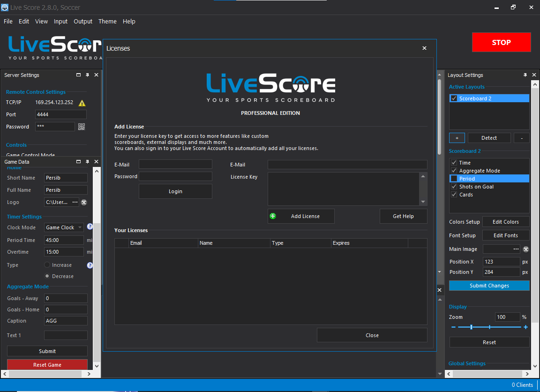Image resolution: width=540 pixels, height=392 pixels.
Task: Uncheck the Cards checkbox
Action: [x=454, y=194]
